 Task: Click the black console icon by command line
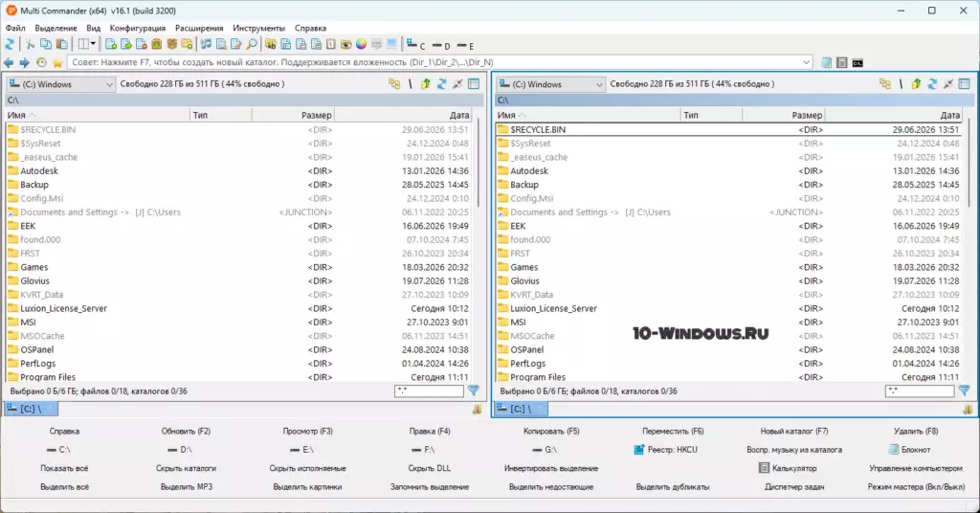coord(858,62)
